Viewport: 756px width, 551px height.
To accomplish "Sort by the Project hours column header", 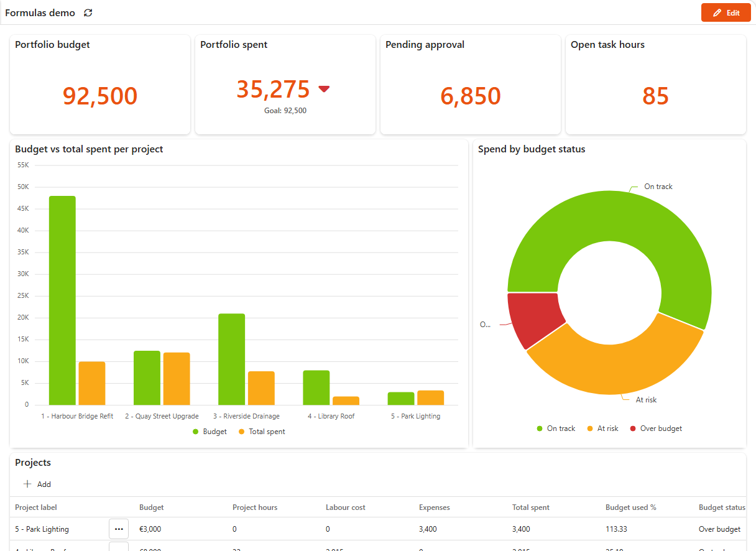I will 255,507.
